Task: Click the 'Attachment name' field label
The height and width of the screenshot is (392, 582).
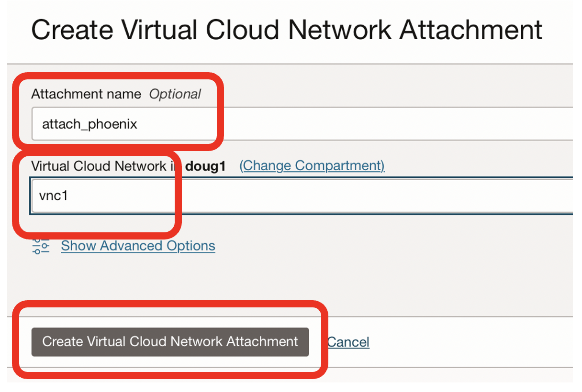Action: tap(86, 94)
